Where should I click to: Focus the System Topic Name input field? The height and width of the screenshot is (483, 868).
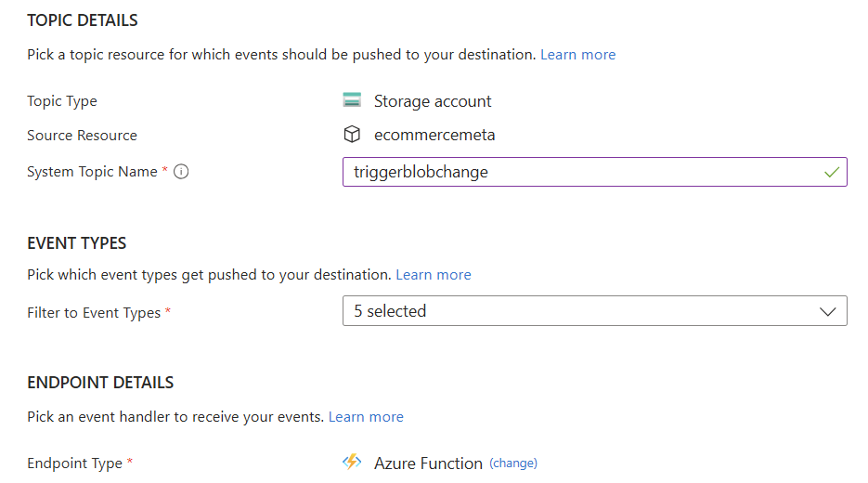click(x=594, y=172)
